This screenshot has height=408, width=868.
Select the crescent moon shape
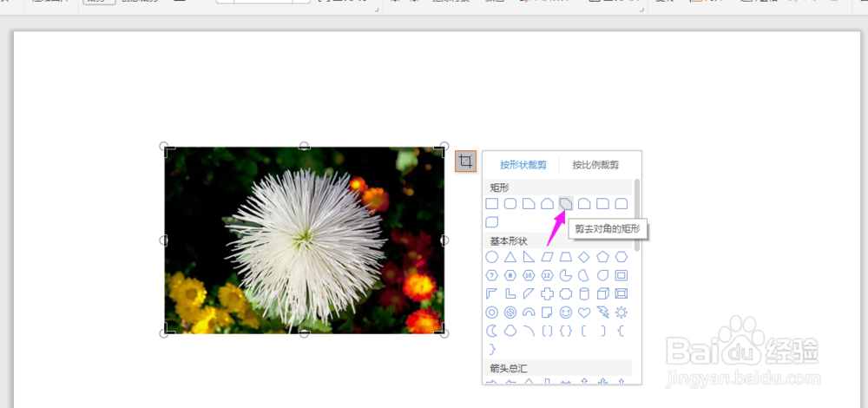(x=491, y=331)
